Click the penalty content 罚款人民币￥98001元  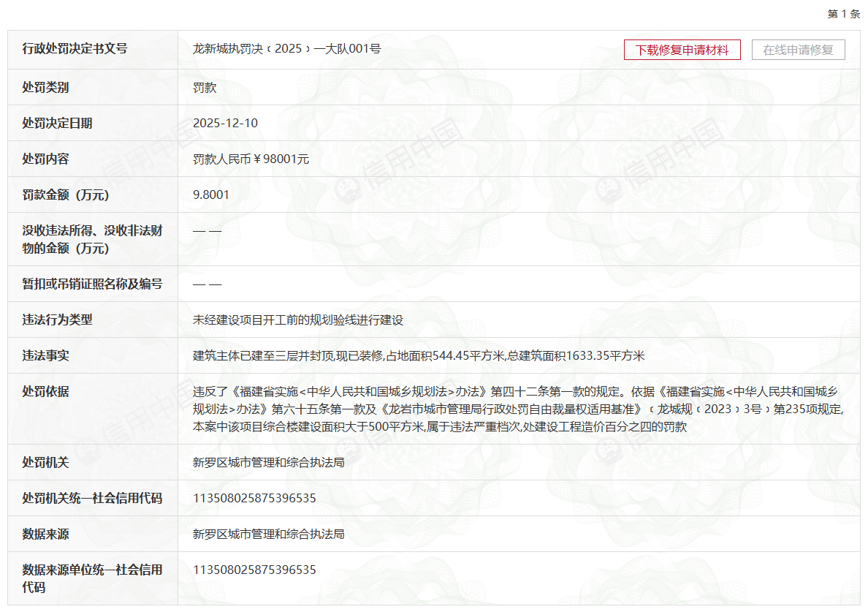point(251,159)
